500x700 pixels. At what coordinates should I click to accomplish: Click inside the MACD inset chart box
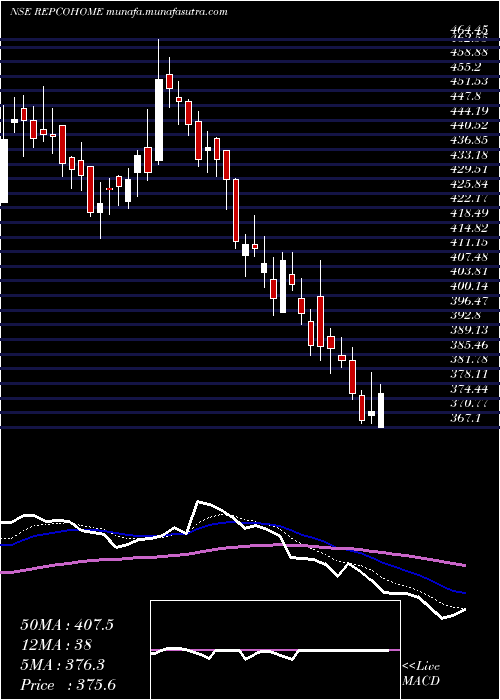(275, 650)
